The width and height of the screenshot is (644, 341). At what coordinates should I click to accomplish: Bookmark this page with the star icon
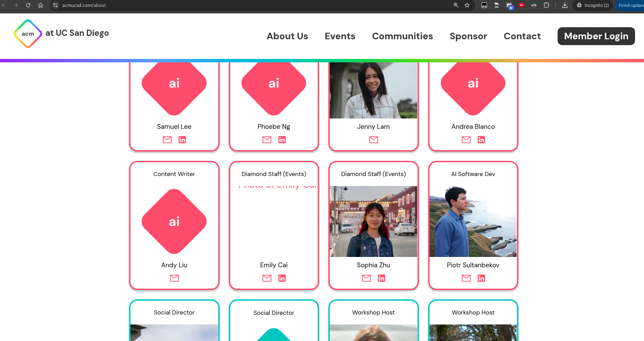click(x=467, y=5)
